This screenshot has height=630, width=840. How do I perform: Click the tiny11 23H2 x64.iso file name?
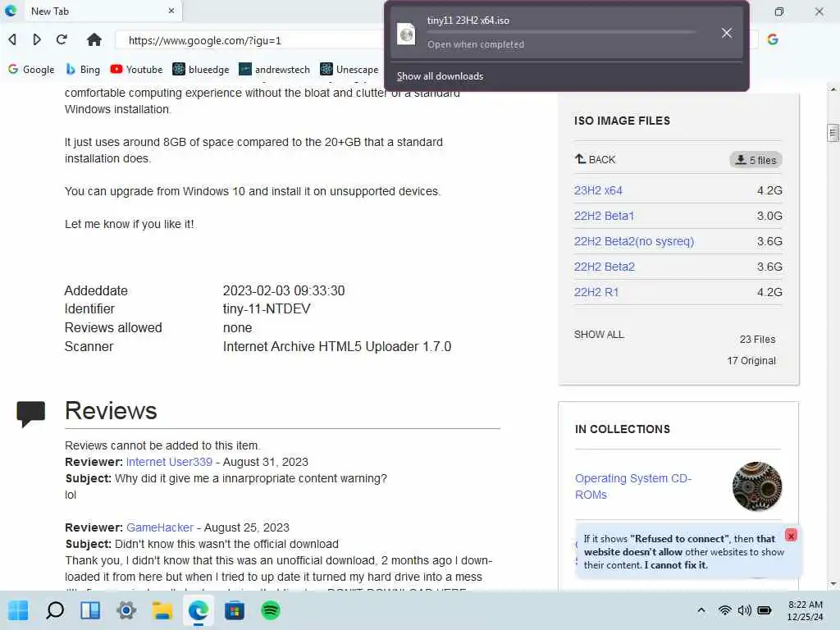click(468, 21)
